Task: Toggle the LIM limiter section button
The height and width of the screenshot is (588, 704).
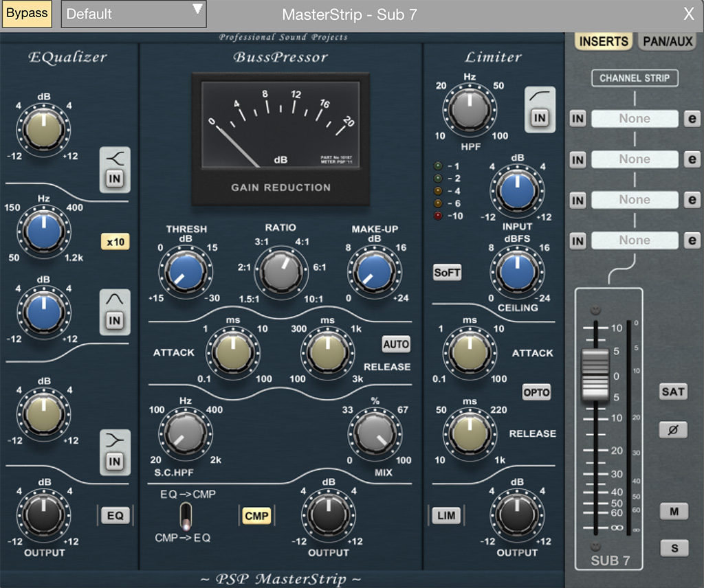Action: tap(446, 516)
